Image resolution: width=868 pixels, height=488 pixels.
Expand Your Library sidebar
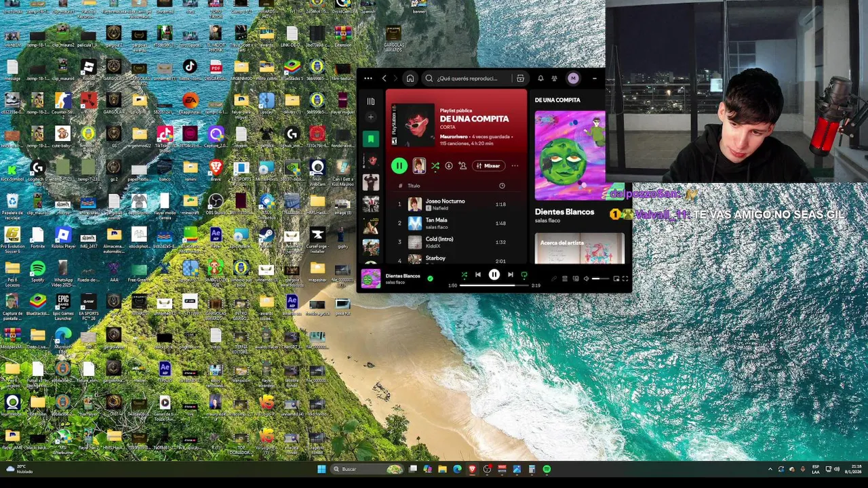tap(370, 102)
